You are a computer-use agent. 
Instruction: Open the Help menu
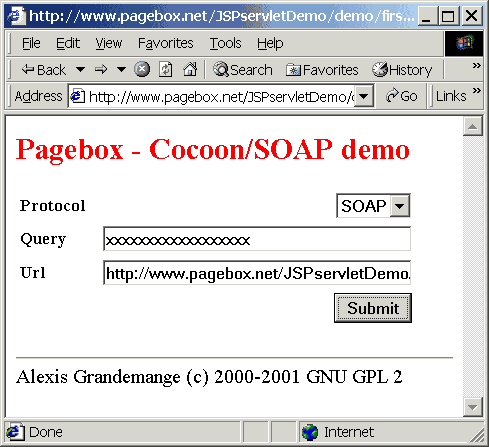click(x=270, y=43)
